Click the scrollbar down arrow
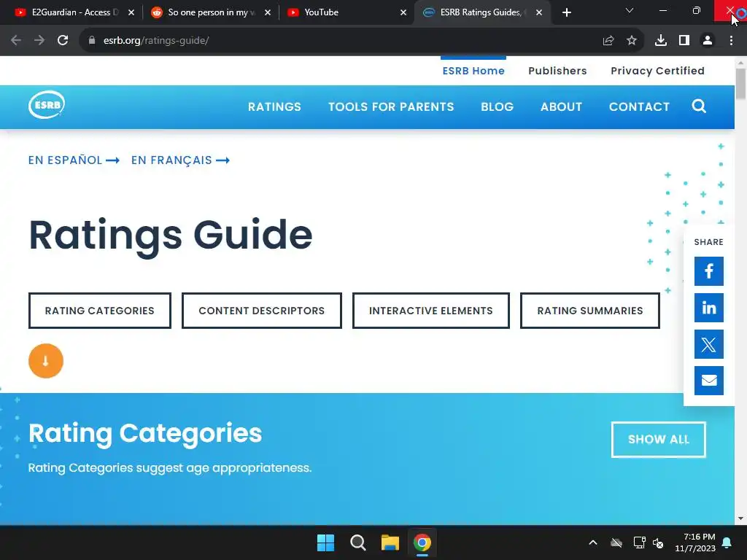This screenshot has height=560, width=747. [740, 518]
